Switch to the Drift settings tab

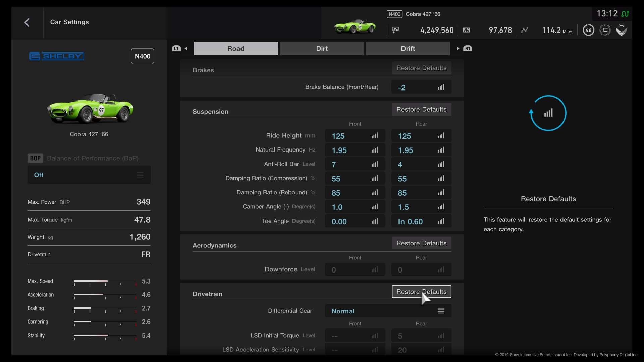pyautogui.click(x=408, y=49)
